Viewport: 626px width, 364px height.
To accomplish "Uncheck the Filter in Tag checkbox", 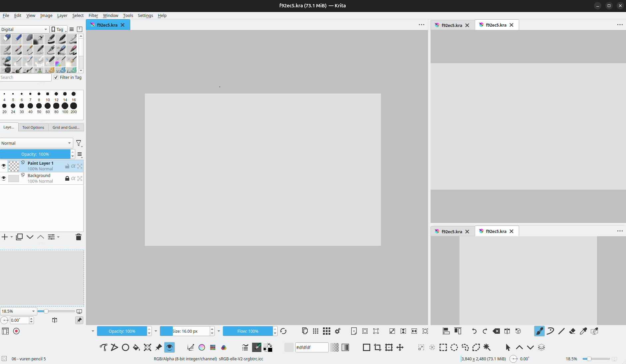I will 56,77.
